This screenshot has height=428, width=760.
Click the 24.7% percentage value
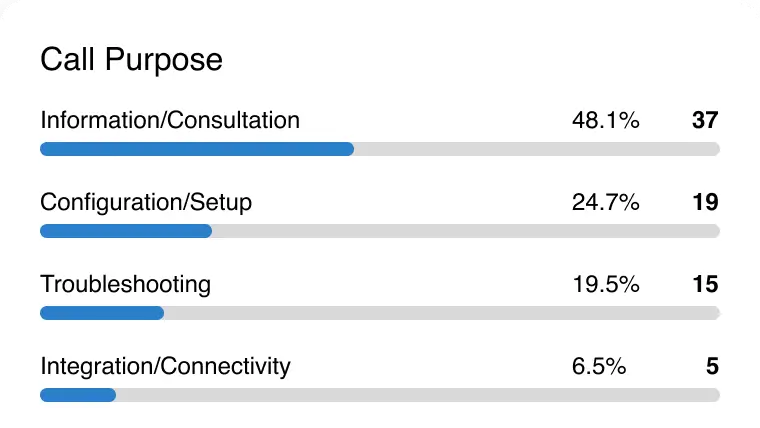point(605,203)
